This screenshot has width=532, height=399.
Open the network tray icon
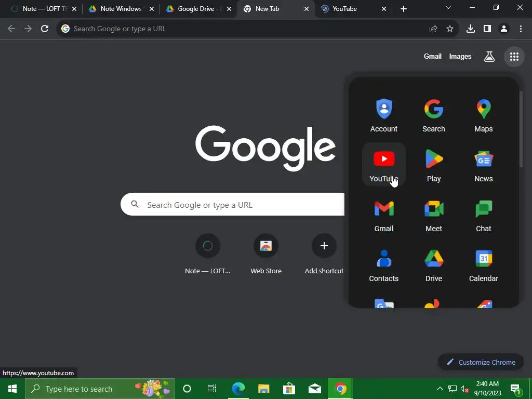[x=453, y=389]
